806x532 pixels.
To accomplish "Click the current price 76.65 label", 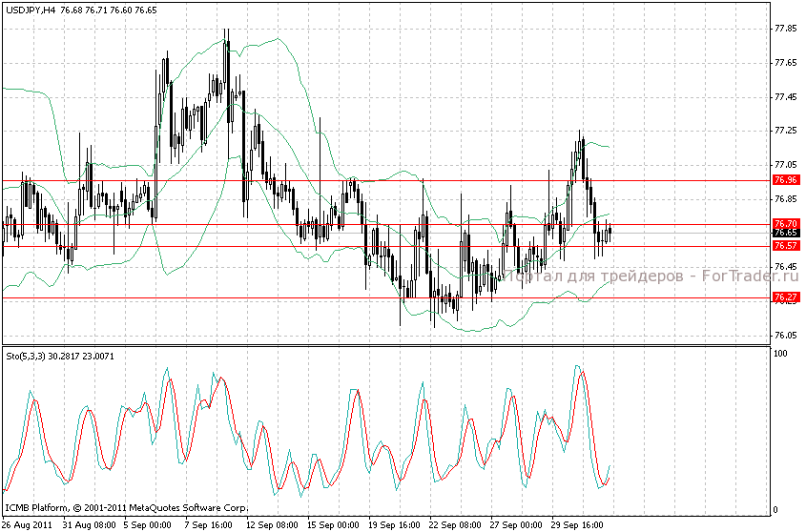I will pos(785,233).
